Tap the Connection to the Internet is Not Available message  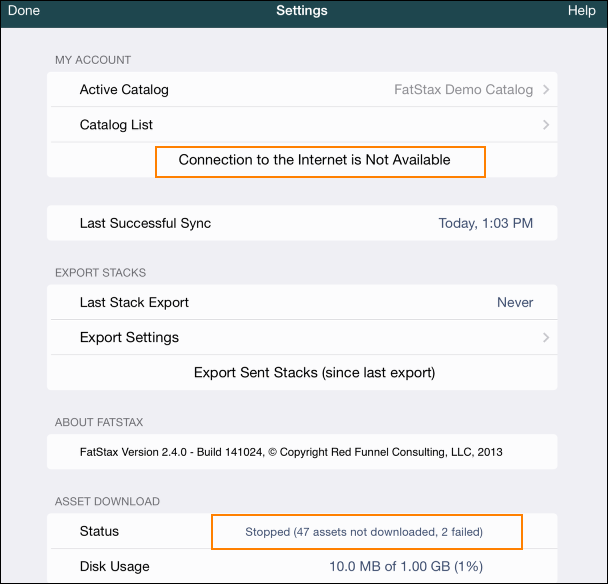point(314,160)
